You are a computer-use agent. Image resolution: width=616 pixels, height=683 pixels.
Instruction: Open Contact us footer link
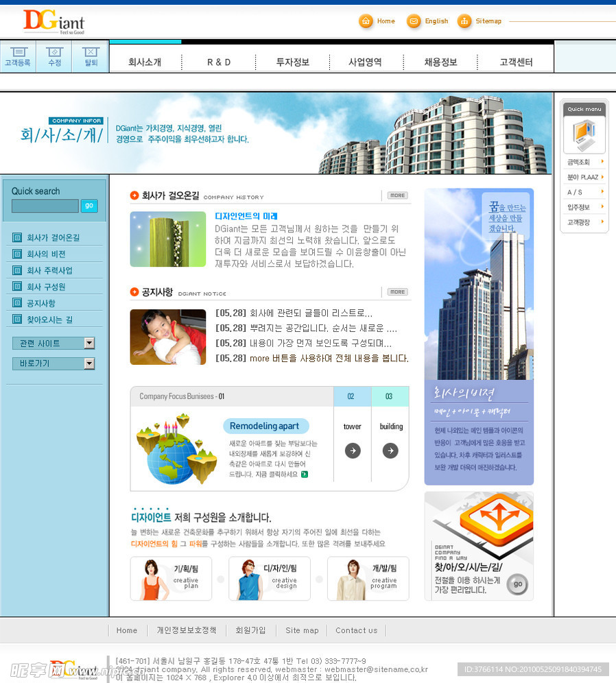click(x=356, y=630)
